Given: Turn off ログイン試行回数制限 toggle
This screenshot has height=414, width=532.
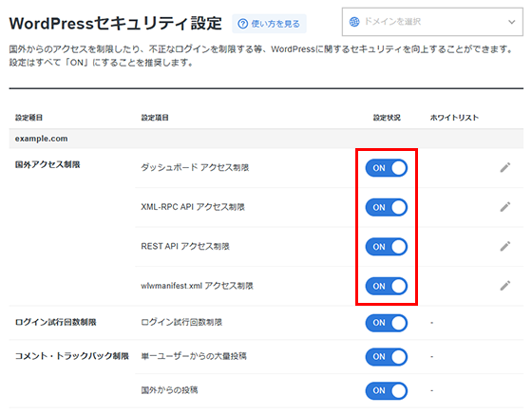Looking at the screenshot, I should point(387,323).
